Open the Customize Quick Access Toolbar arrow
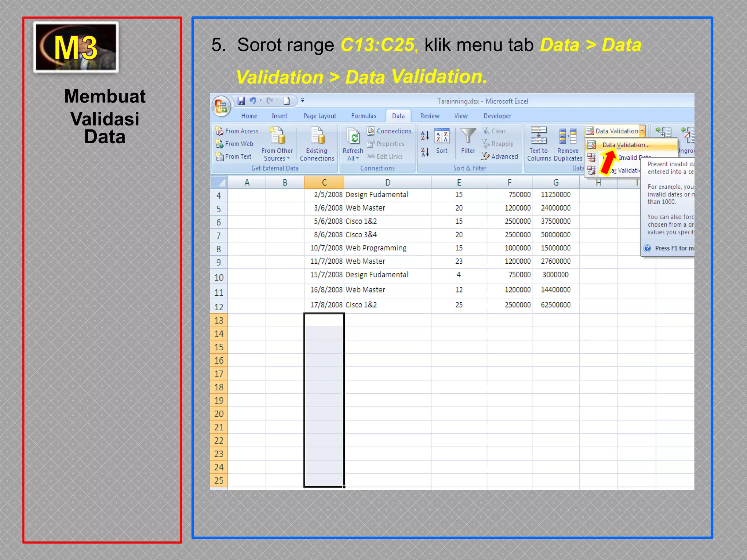 pos(303,101)
